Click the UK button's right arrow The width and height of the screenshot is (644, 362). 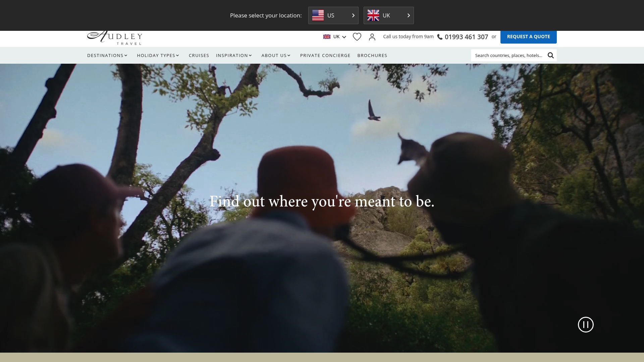[409, 15]
